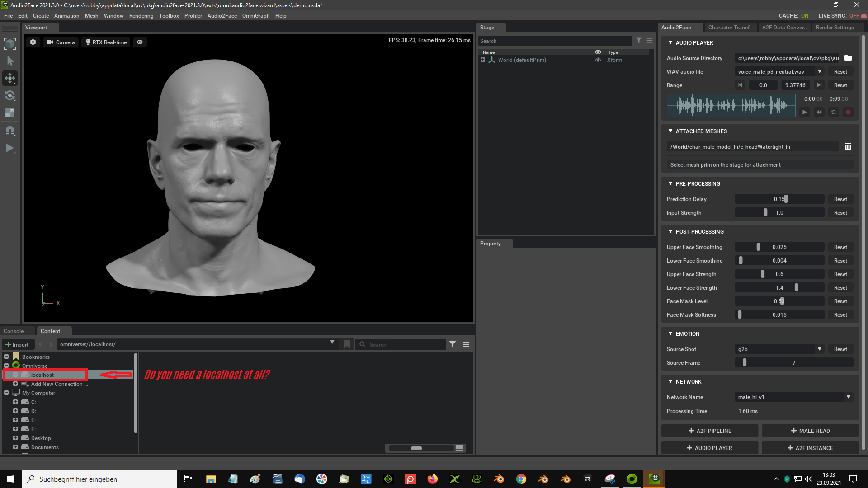Drag the Lower Face Strength slider
The width and height of the screenshot is (868, 488).
(796, 287)
